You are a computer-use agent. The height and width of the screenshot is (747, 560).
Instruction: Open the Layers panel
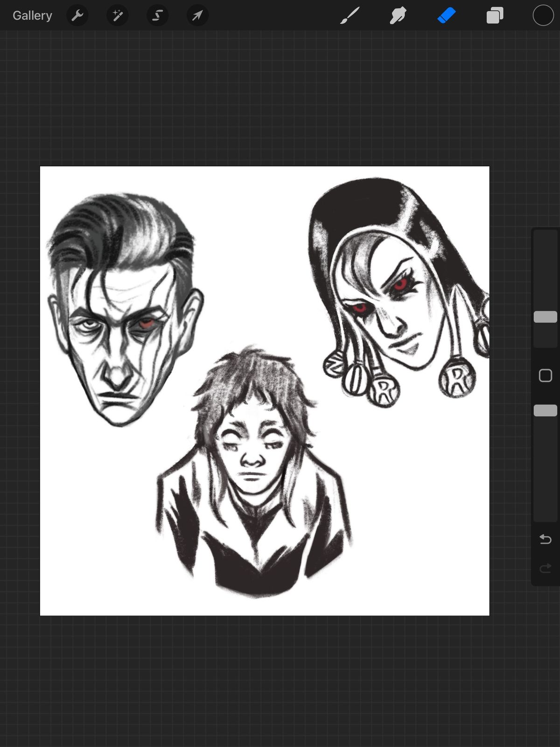pos(495,15)
